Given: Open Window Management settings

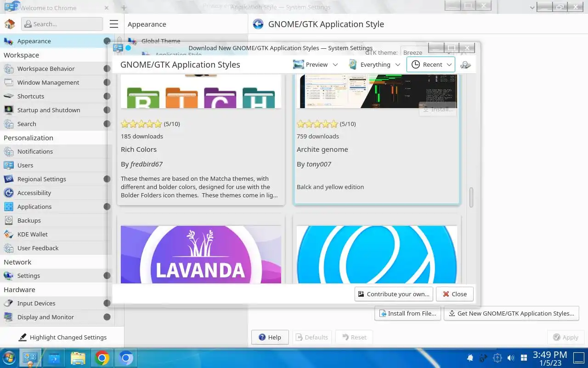Looking at the screenshot, I should click(x=55, y=82).
